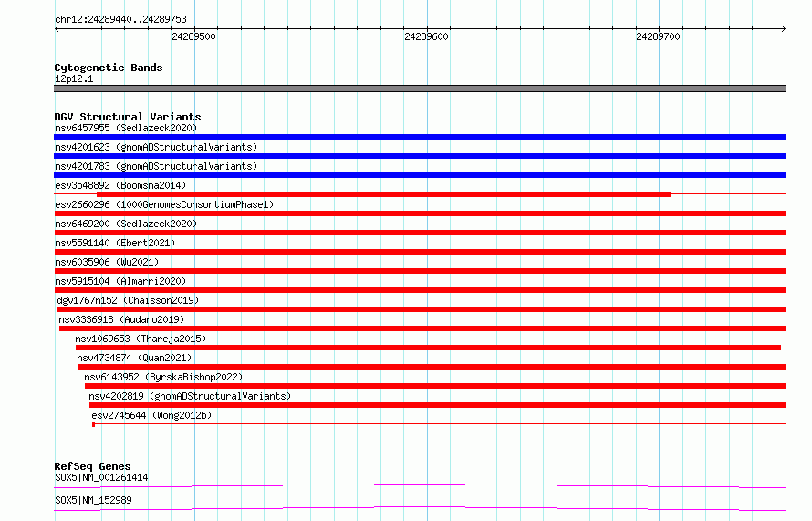Select the blue bar under nsv4201783
812x521 pixels.
[x=420, y=175]
